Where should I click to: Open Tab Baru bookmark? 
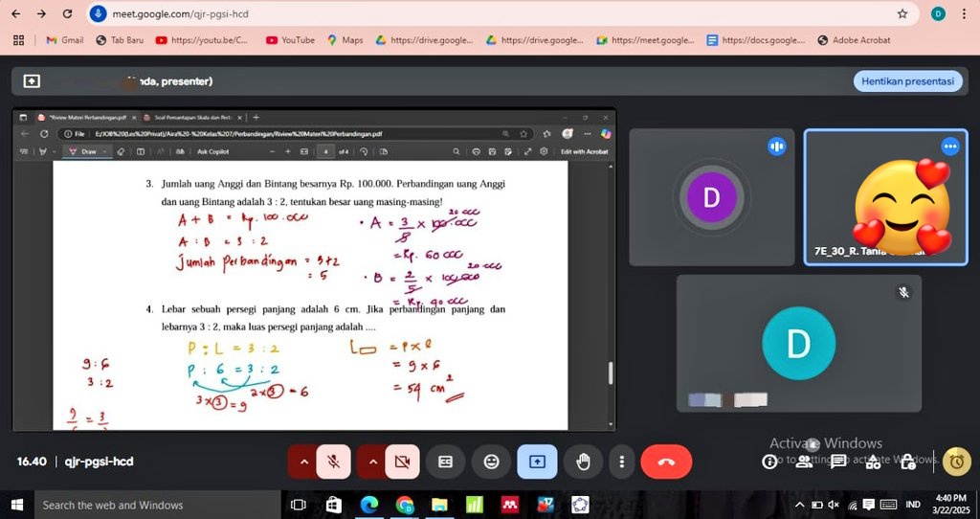(x=120, y=40)
